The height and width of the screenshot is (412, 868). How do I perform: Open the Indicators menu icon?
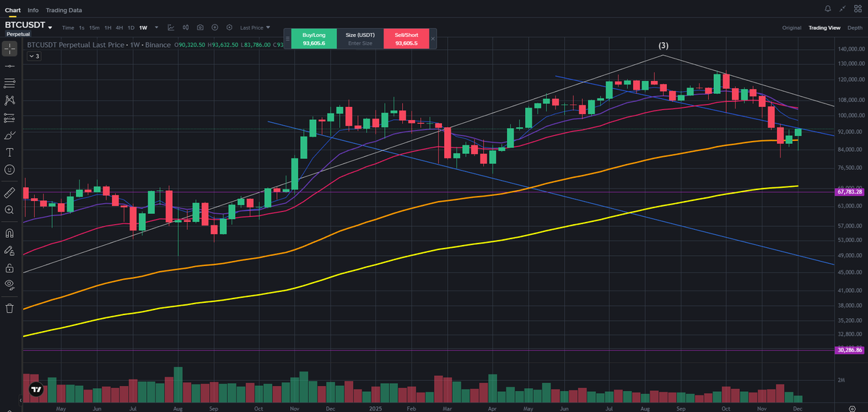tap(171, 27)
